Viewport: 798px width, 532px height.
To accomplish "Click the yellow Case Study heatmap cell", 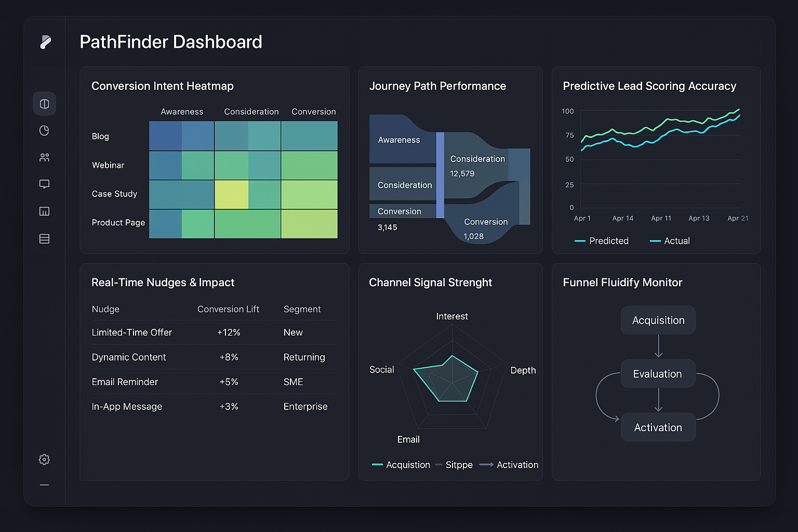I will (x=231, y=195).
